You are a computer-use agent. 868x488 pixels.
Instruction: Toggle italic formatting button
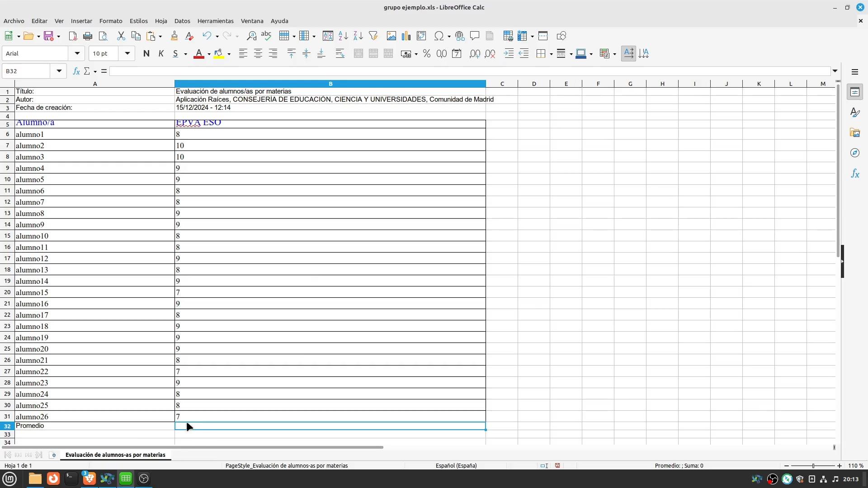[x=161, y=54]
